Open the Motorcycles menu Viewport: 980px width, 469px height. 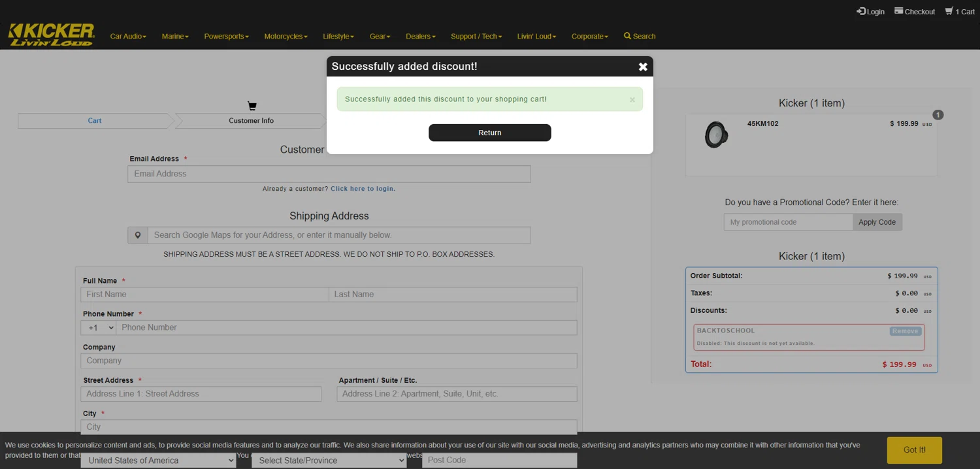[286, 37]
